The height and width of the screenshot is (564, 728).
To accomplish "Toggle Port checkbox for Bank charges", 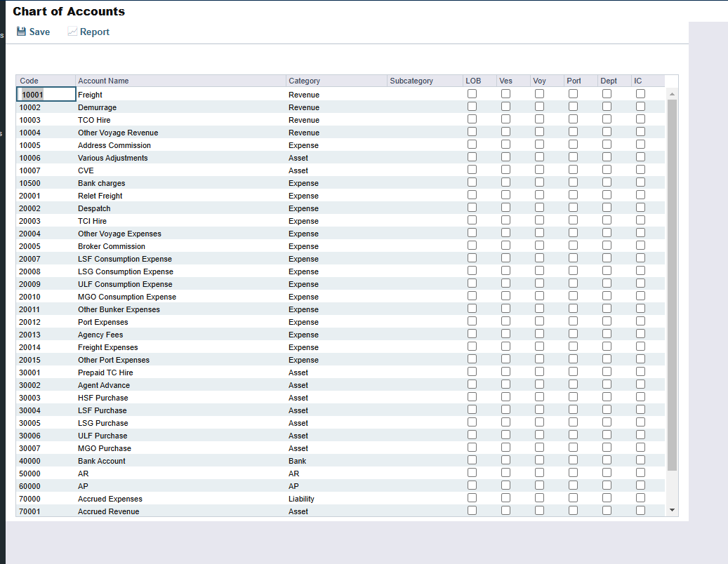I will point(573,182).
